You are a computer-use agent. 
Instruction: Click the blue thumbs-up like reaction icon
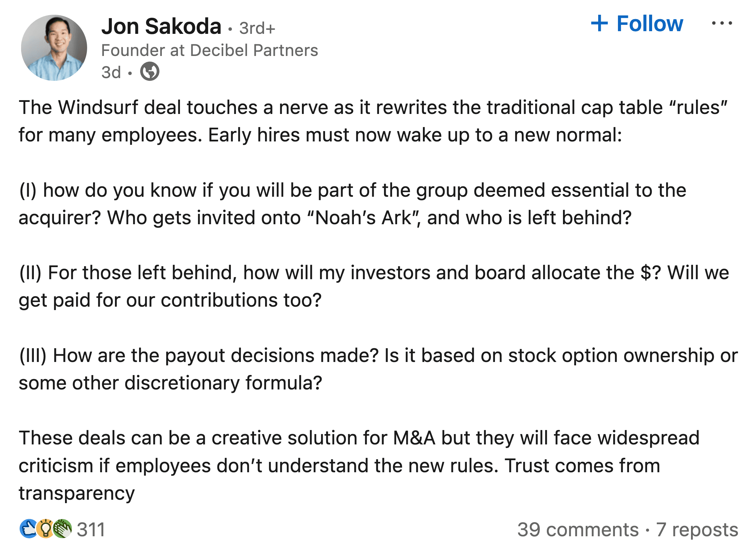coord(29,529)
